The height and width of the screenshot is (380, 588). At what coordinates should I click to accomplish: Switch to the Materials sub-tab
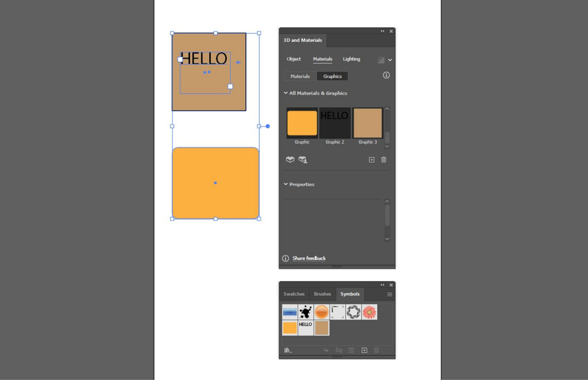click(x=300, y=76)
